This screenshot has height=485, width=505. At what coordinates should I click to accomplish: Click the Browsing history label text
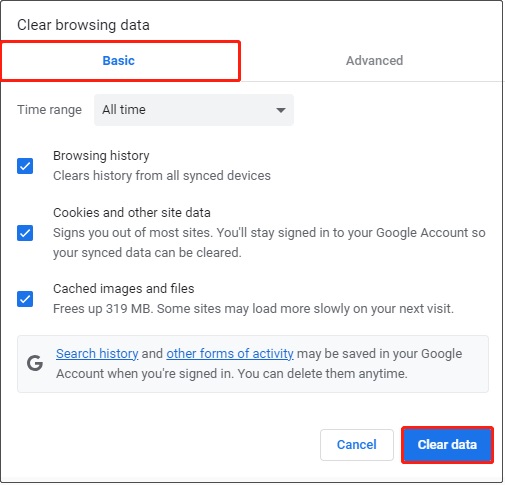[101, 156]
